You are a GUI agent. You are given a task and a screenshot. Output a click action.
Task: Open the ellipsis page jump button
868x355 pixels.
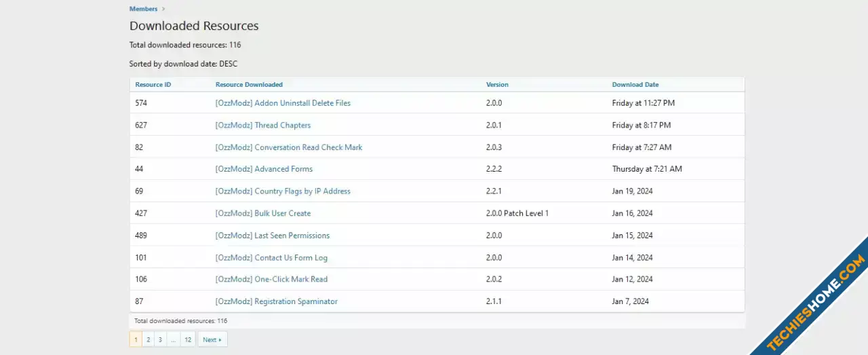pos(173,339)
